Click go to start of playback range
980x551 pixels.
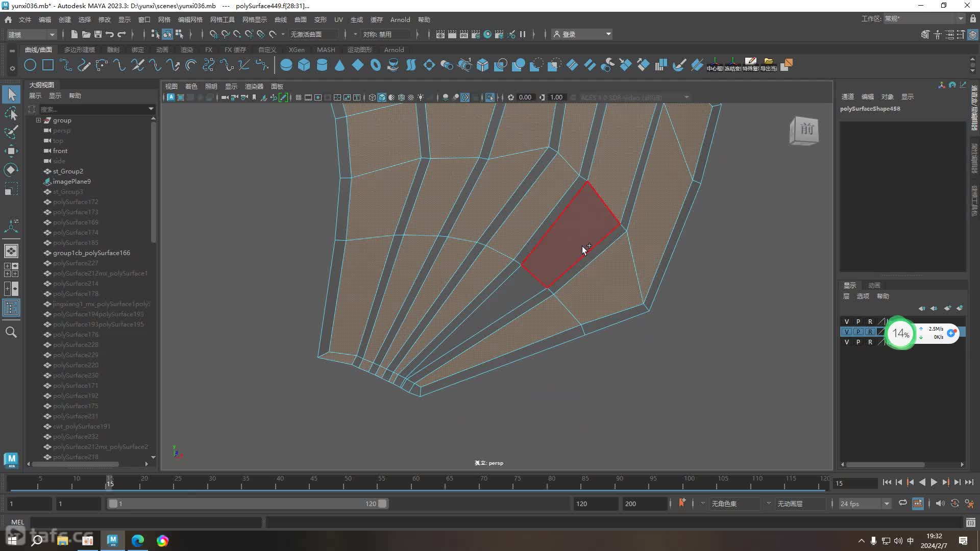click(887, 482)
